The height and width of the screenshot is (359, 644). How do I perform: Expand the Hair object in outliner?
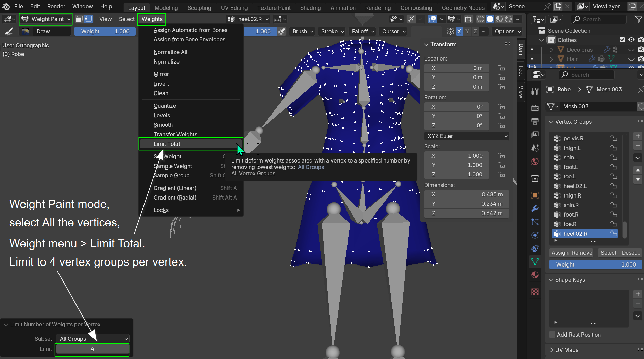552,59
